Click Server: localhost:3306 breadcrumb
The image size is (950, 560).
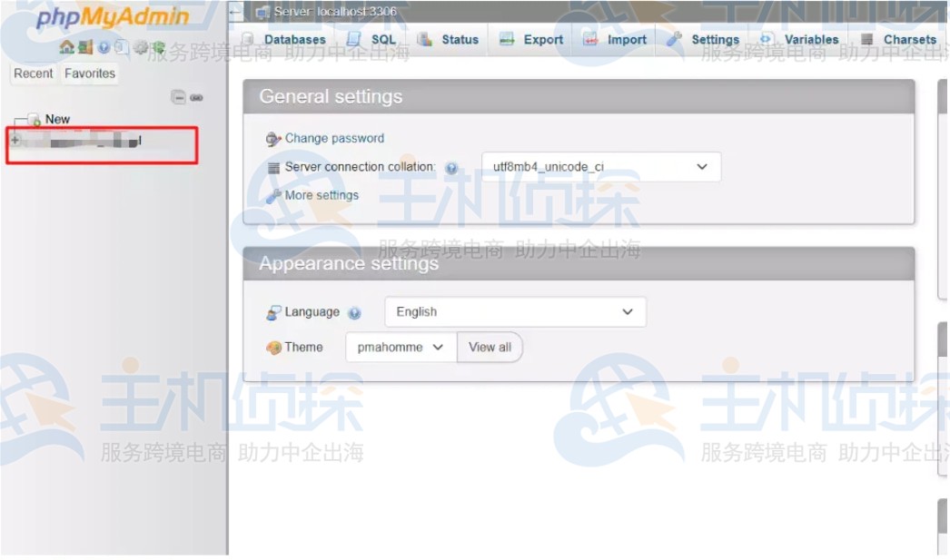pos(335,11)
